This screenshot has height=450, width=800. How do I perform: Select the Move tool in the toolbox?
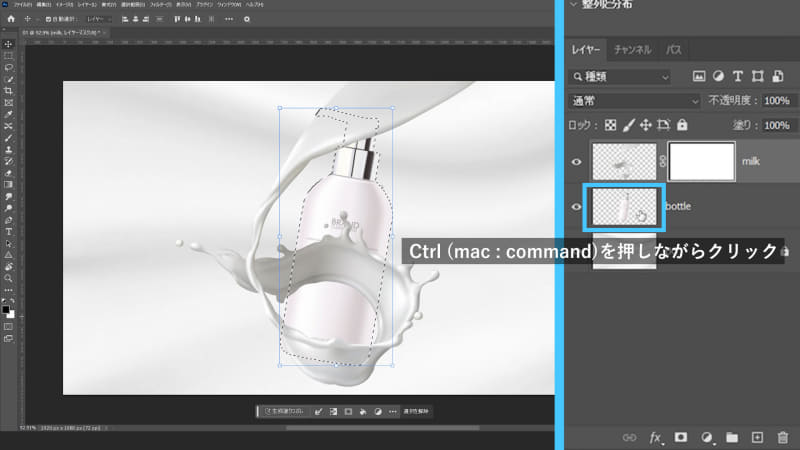click(8, 44)
